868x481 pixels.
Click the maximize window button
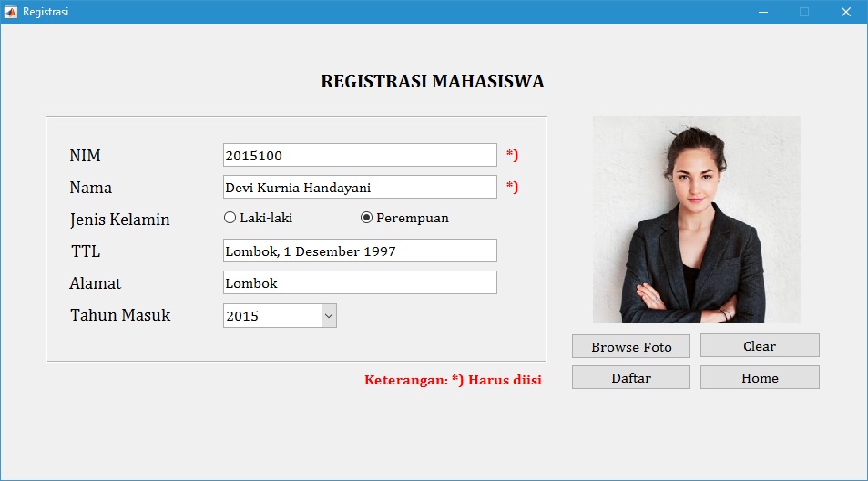pyautogui.click(x=803, y=12)
